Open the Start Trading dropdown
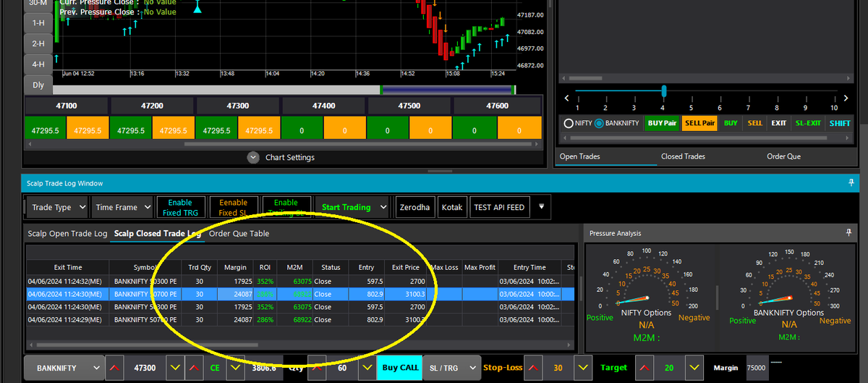Viewport: 868px width, 383px height. (353, 207)
